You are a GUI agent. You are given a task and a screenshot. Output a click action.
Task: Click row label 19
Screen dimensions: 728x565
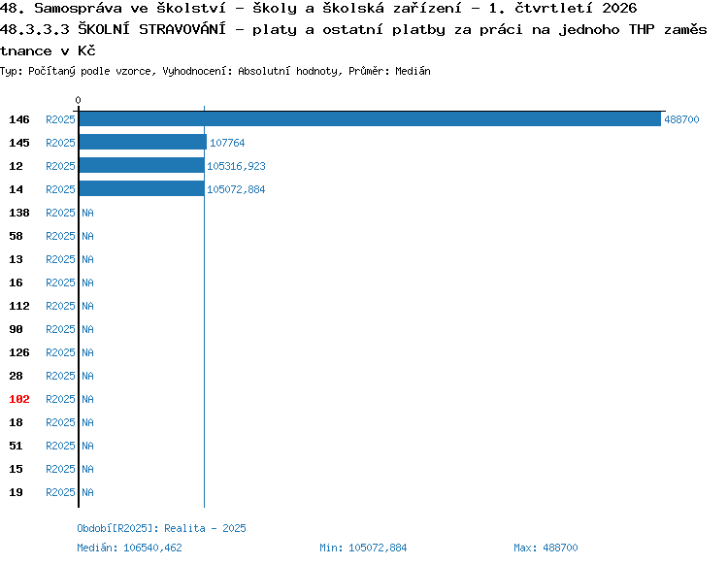coord(16,492)
